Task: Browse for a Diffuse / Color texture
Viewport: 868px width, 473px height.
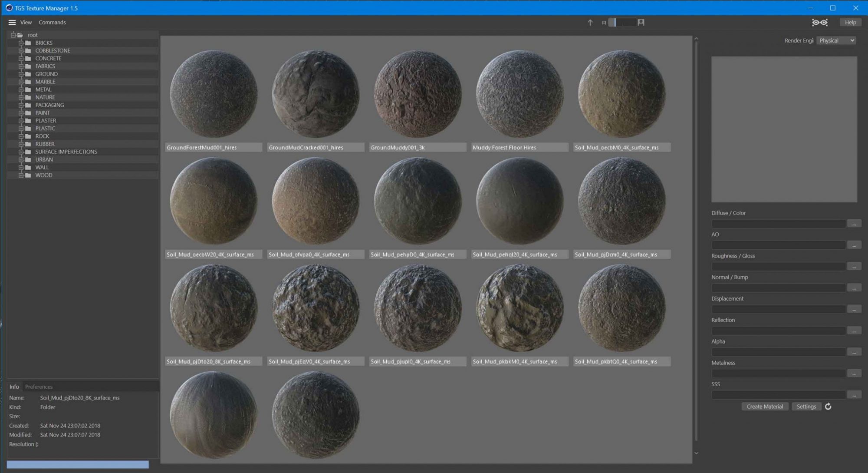Action: (x=854, y=223)
